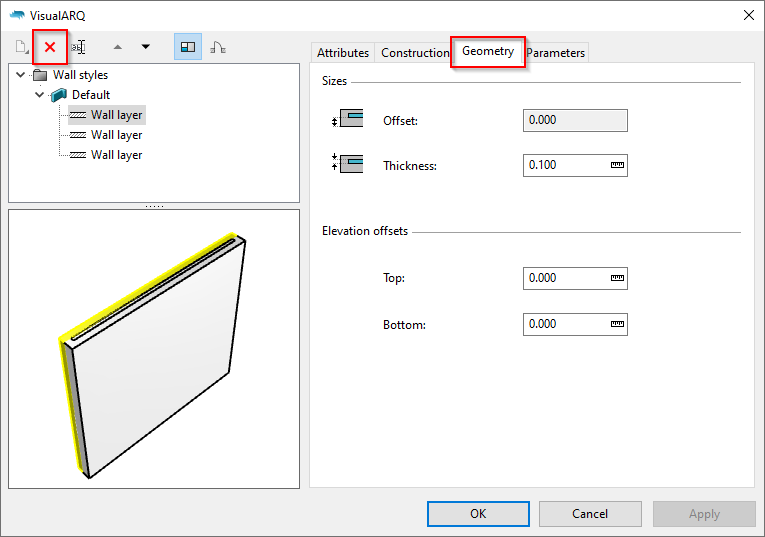
Task: Click the New style icon
Action: [x=21, y=47]
